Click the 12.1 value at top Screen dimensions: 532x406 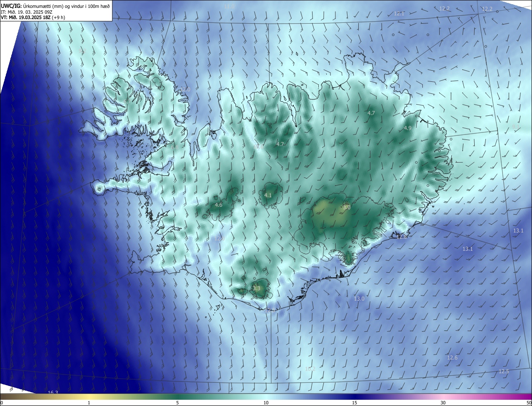(399, 14)
